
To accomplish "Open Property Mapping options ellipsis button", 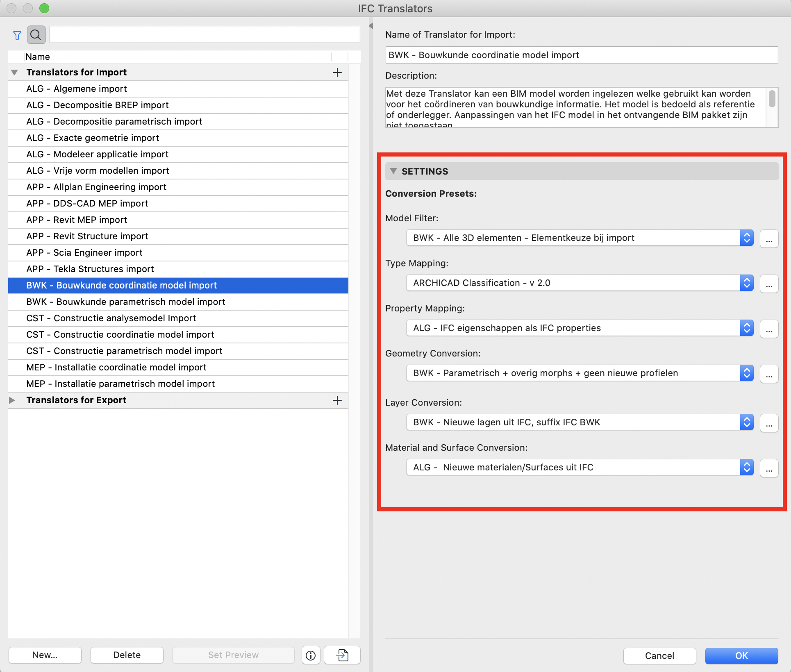I will pos(769,328).
